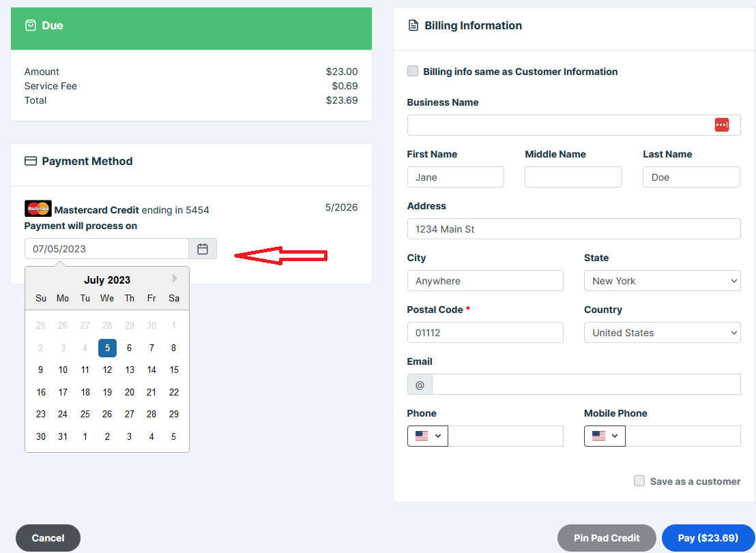Open the Mobile Phone country flag selector
Screen dimensions: 756x553
(x=605, y=436)
